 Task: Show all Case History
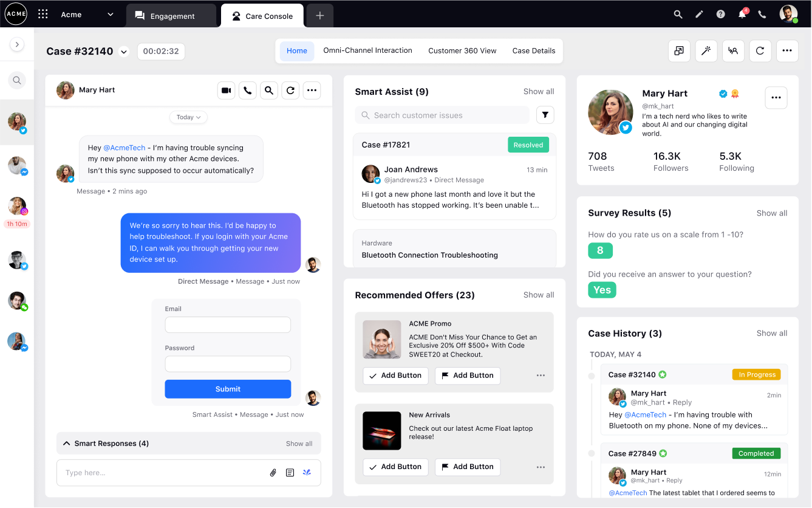coord(772,334)
